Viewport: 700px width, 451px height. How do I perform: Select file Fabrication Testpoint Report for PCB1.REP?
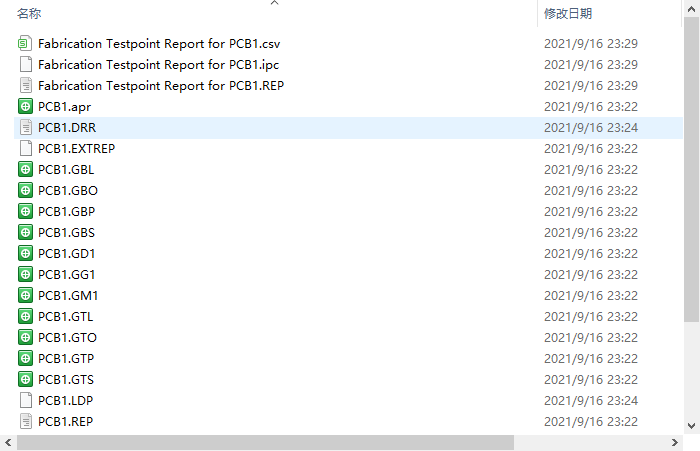point(161,86)
